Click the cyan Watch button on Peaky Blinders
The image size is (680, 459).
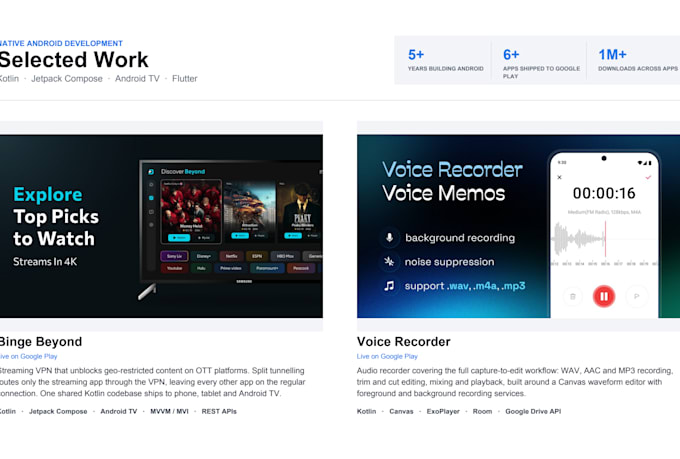coord(293,236)
